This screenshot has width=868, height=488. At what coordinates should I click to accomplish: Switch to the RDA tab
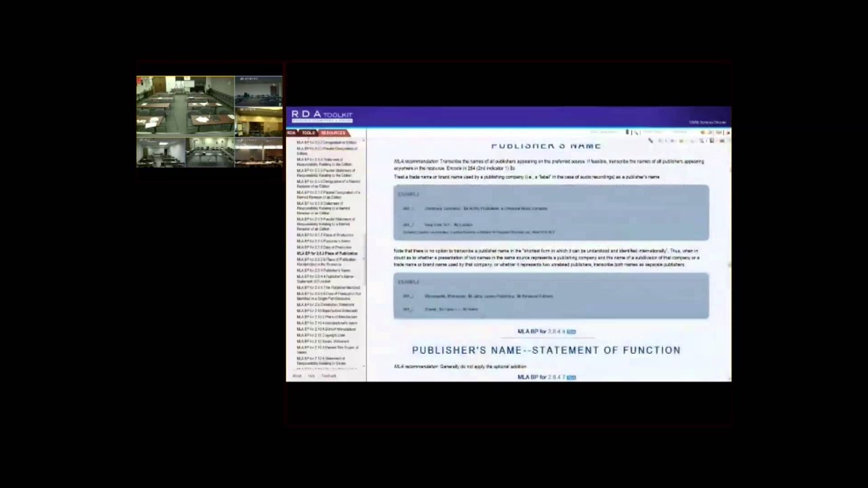coord(292,133)
